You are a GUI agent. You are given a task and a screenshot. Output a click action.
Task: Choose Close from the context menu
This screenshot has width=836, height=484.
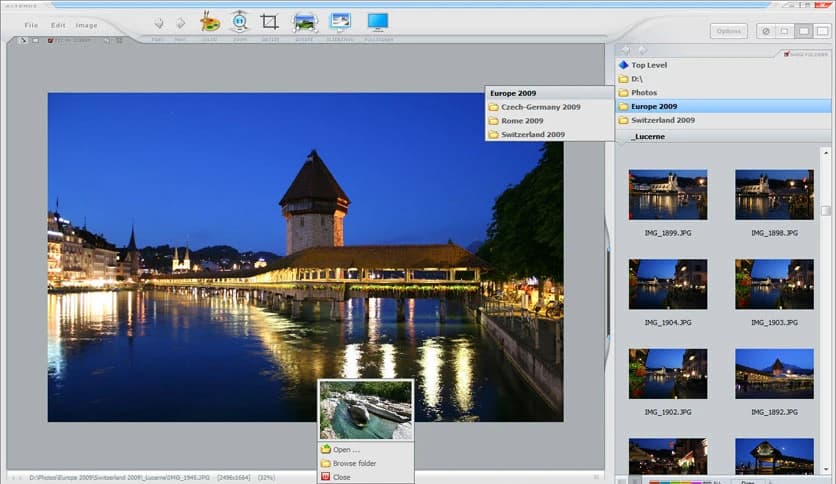click(x=366, y=477)
